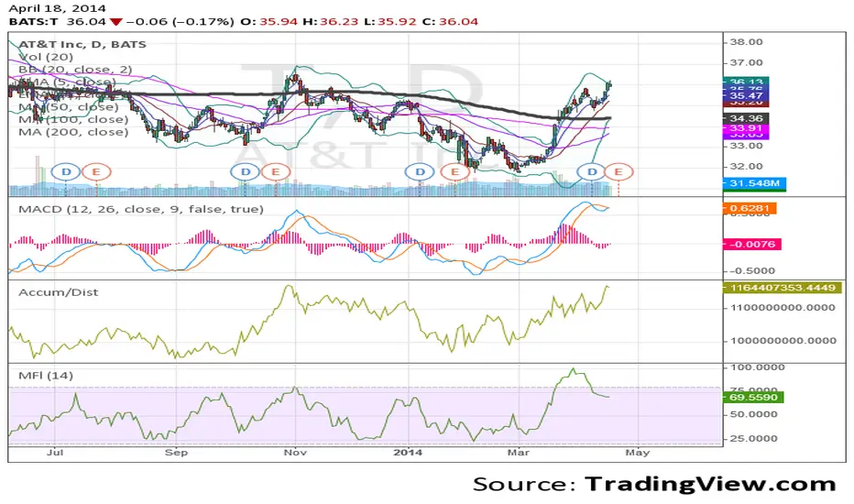Click the 100.0000 MFI axis label
This screenshot has height=504, width=854.
(757, 367)
